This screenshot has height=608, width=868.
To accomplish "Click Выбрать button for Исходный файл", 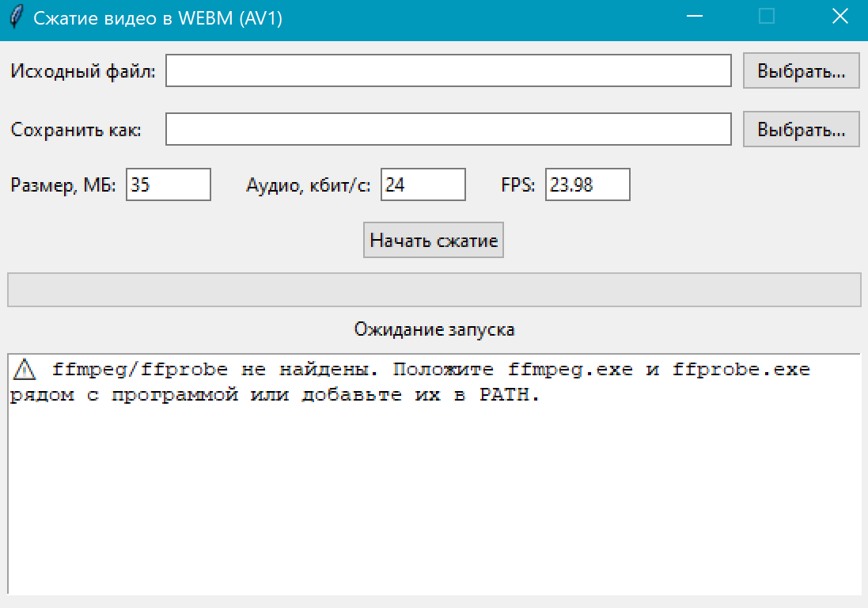I will [801, 71].
